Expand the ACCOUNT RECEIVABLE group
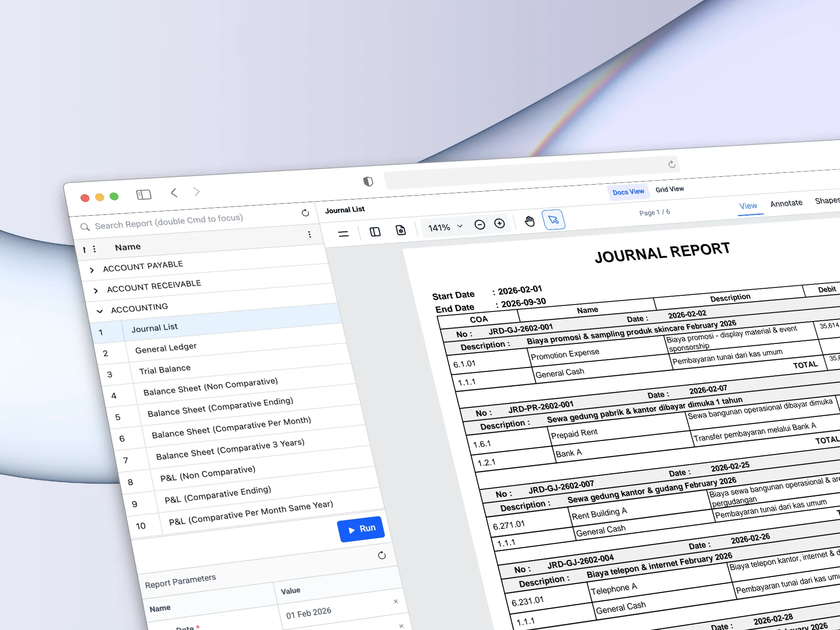Image resolution: width=840 pixels, height=630 pixels. coord(95,290)
